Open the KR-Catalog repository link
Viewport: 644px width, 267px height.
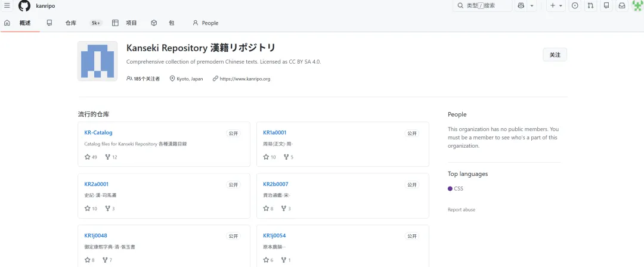point(98,133)
